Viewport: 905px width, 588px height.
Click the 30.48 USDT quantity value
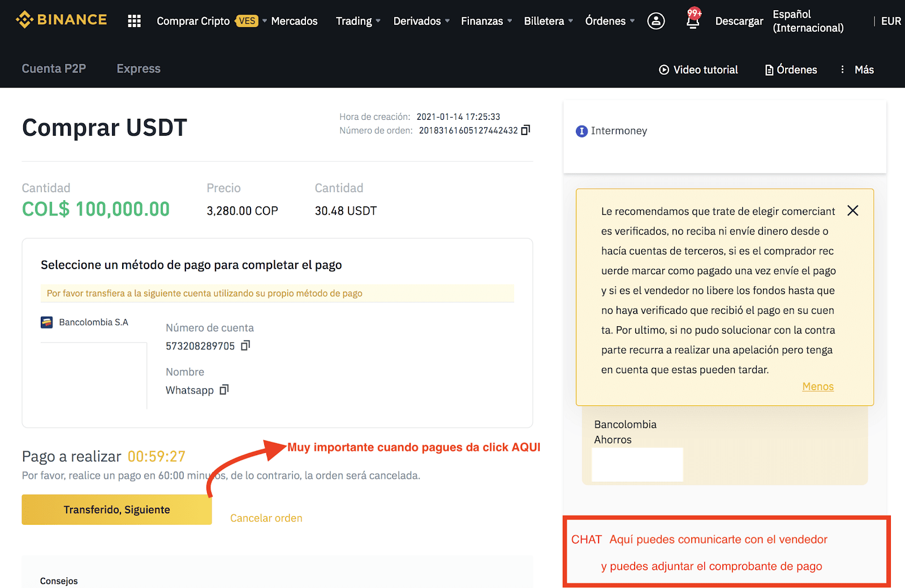346,211
